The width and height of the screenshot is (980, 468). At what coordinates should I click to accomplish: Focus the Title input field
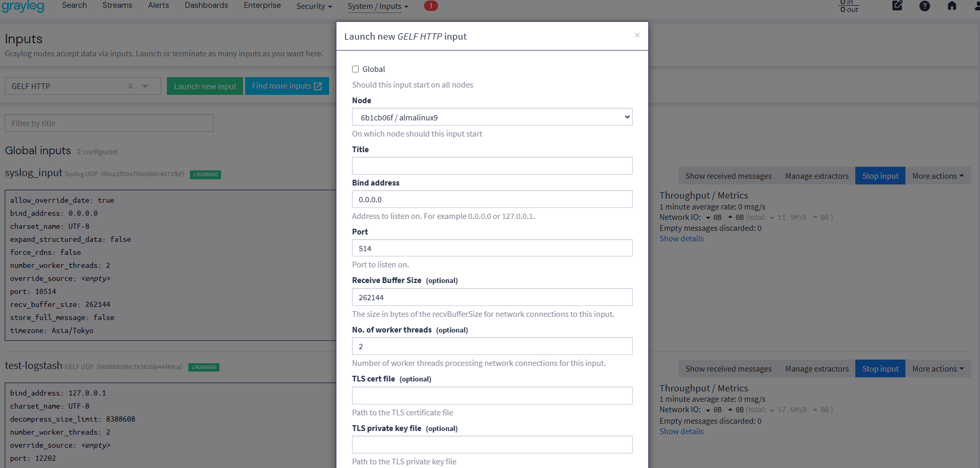[x=492, y=166]
